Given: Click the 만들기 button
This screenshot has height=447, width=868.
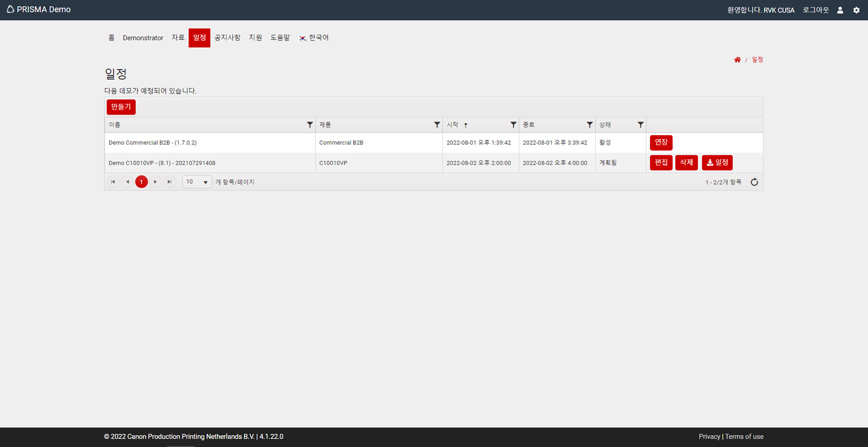Looking at the screenshot, I should pos(121,107).
